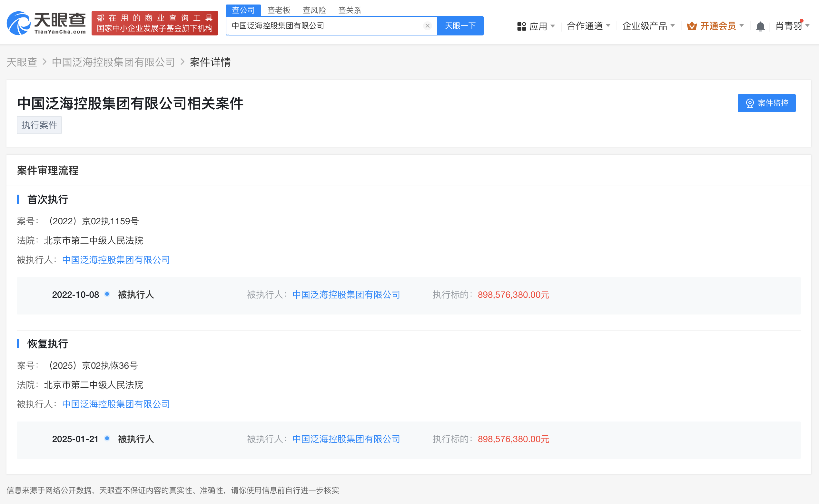Open user menu 肖青羽
This screenshot has height=504, width=819.
pos(789,26)
